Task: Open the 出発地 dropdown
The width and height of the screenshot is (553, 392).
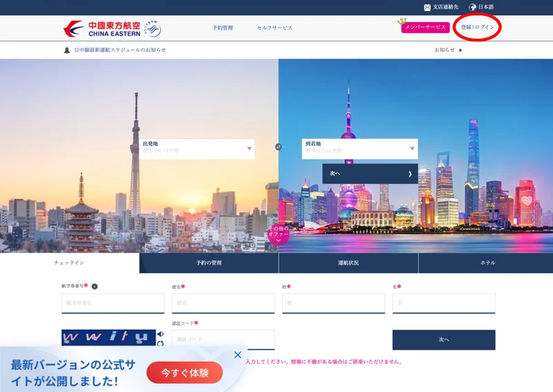Action: pos(197,149)
